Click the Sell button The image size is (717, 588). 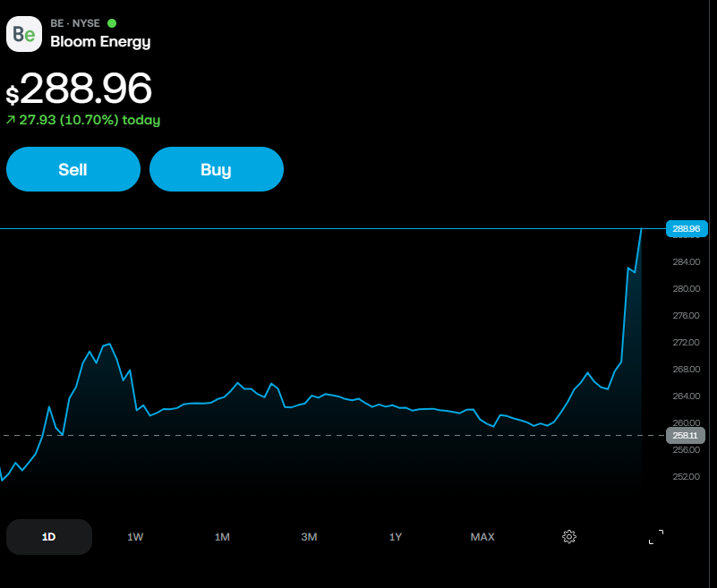73,169
